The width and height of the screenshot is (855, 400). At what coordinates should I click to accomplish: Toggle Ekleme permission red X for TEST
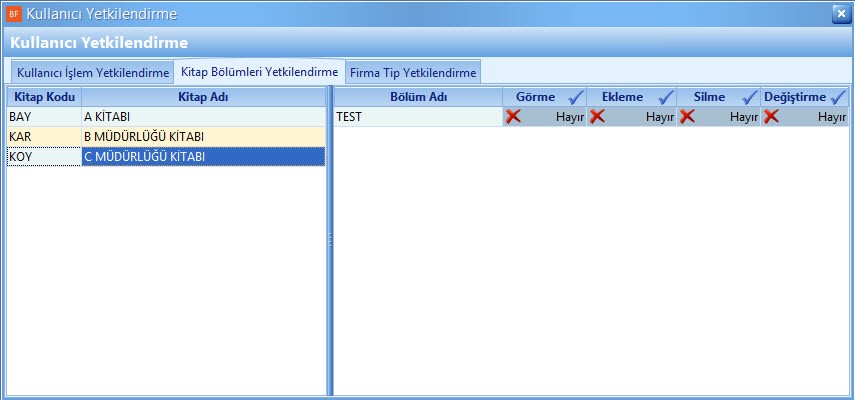[x=597, y=117]
